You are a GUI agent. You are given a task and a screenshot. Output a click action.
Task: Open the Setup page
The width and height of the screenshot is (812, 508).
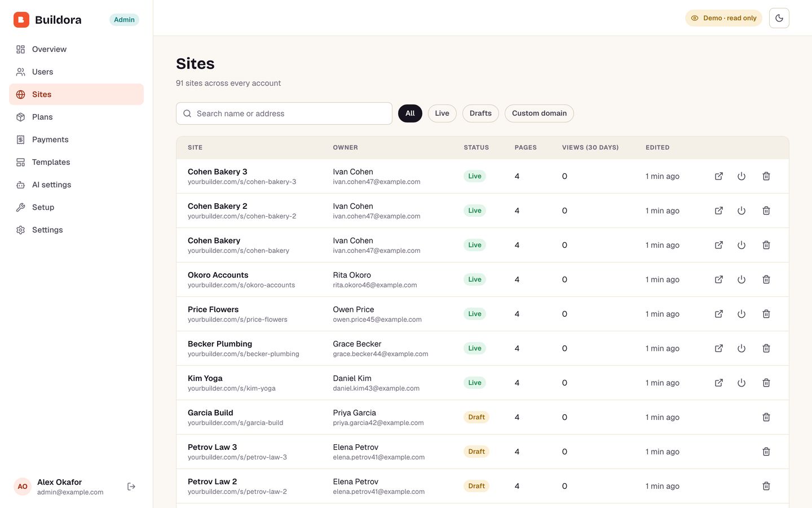[76, 207]
